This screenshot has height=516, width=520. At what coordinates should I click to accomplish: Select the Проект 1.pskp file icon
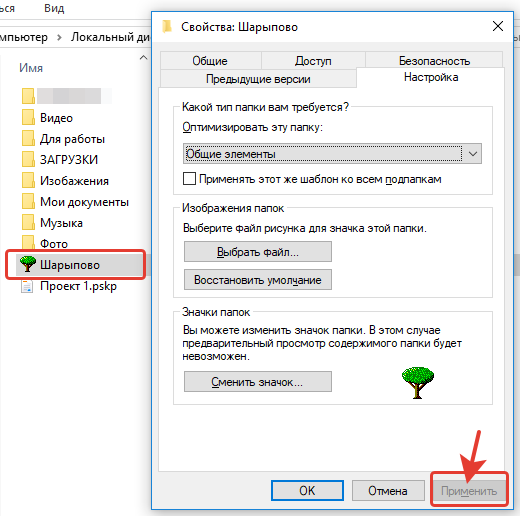(x=27, y=286)
